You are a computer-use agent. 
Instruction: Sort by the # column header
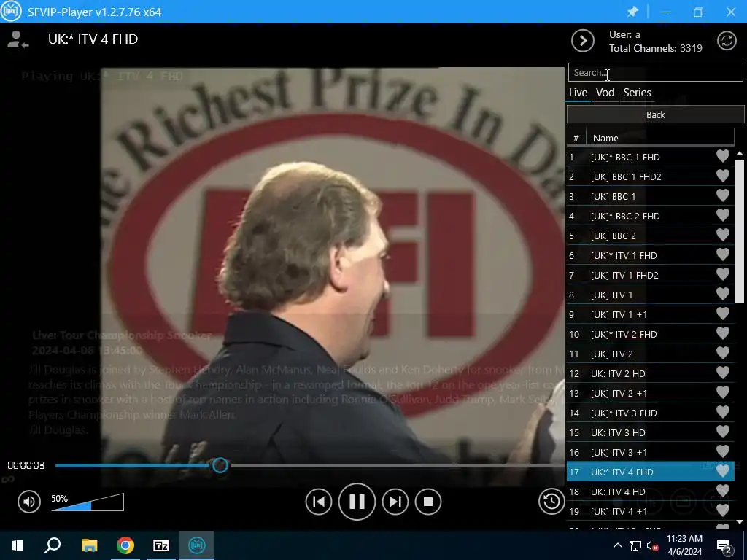point(576,138)
